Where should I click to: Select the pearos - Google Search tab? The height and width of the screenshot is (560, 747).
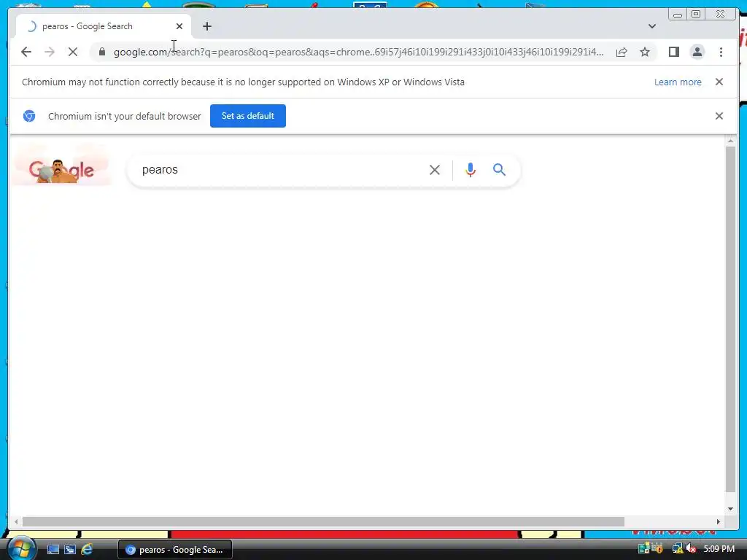pos(104,26)
